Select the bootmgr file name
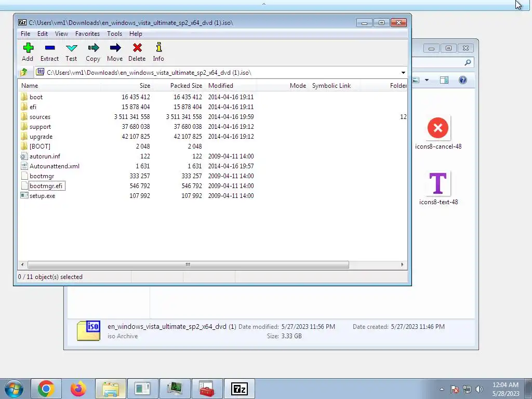 [x=42, y=176]
